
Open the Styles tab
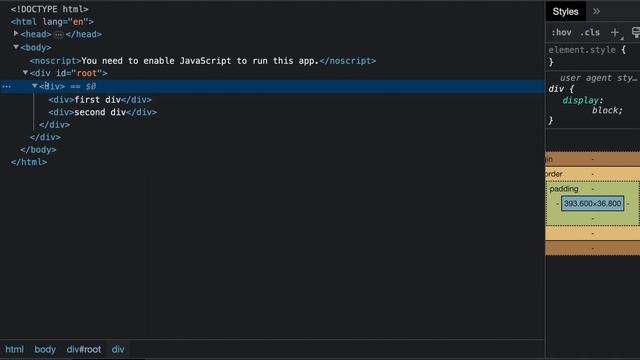pos(565,11)
